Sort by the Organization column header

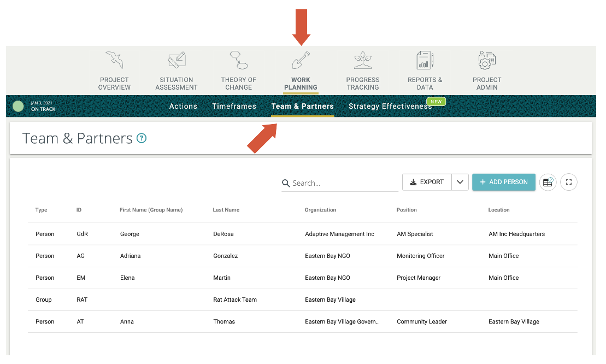tap(320, 210)
